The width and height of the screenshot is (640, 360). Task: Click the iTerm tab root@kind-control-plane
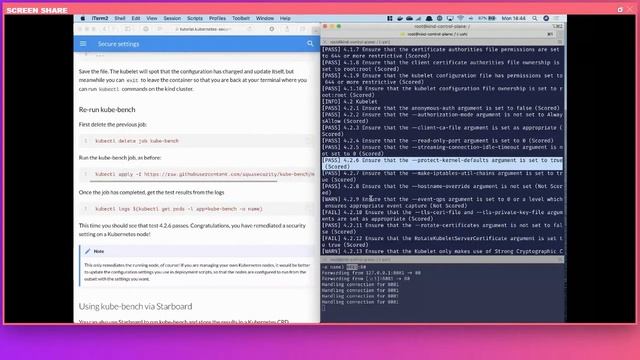click(438, 34)
